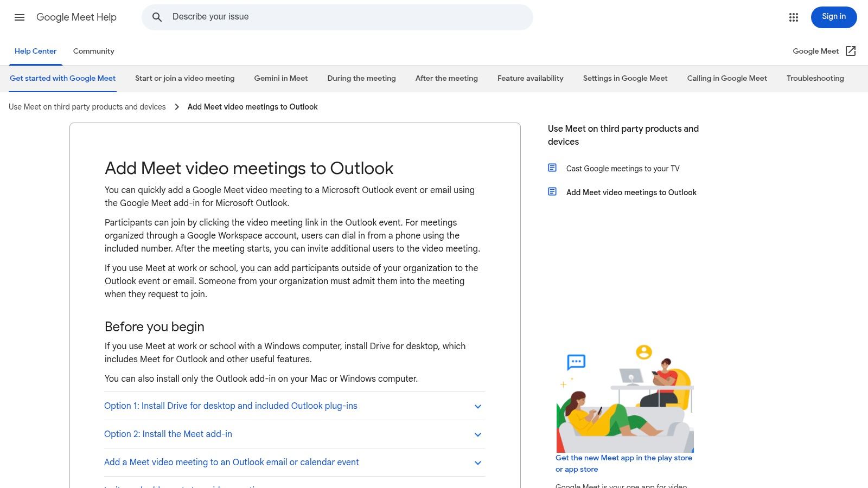The image size is (868, 488).
Task: Click the Google Meet link at top right
Action: 815,51
